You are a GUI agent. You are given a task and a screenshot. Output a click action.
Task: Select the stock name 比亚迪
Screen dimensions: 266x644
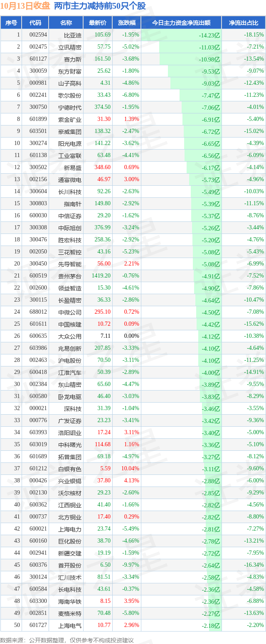pyautogui.click(x=73, y=35)
